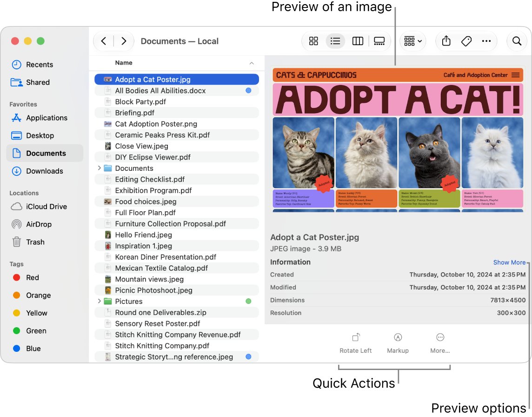Image resolution: width=532 pixels, height=417 pixels.
Task: Click Inspiration 1.jpeg file icon
Action: pos(107,246)
